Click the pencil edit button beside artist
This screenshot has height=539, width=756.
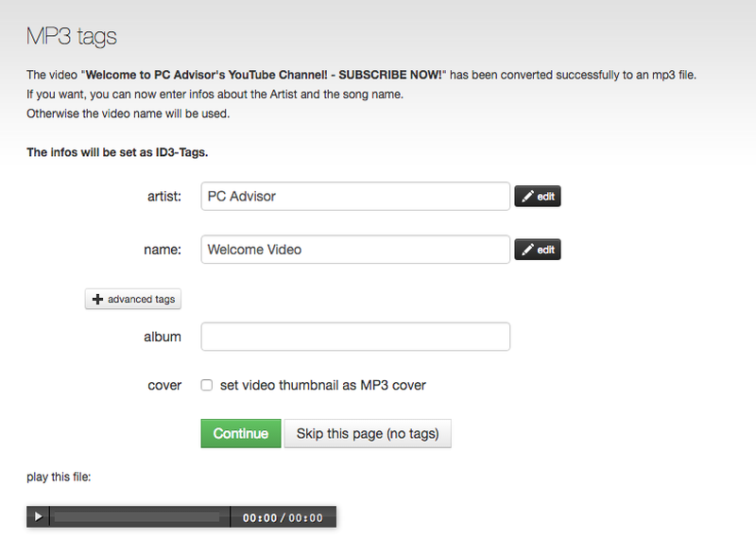[538, 197]
